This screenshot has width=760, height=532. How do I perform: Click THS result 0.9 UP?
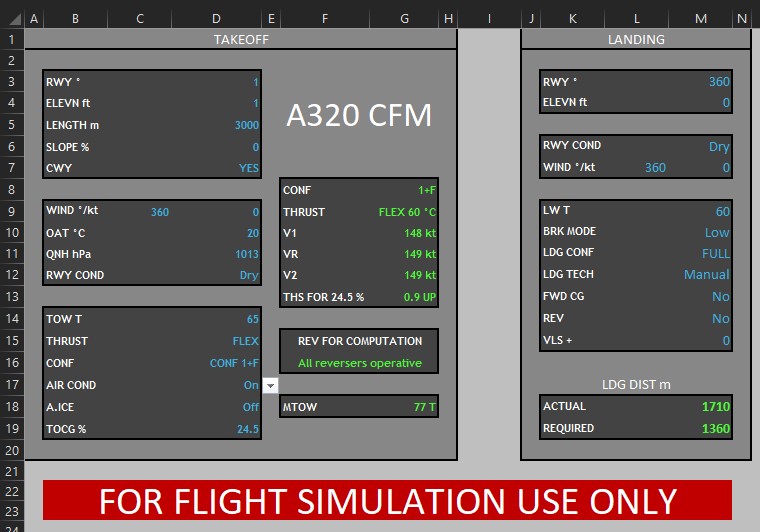(x=420, y=297)
